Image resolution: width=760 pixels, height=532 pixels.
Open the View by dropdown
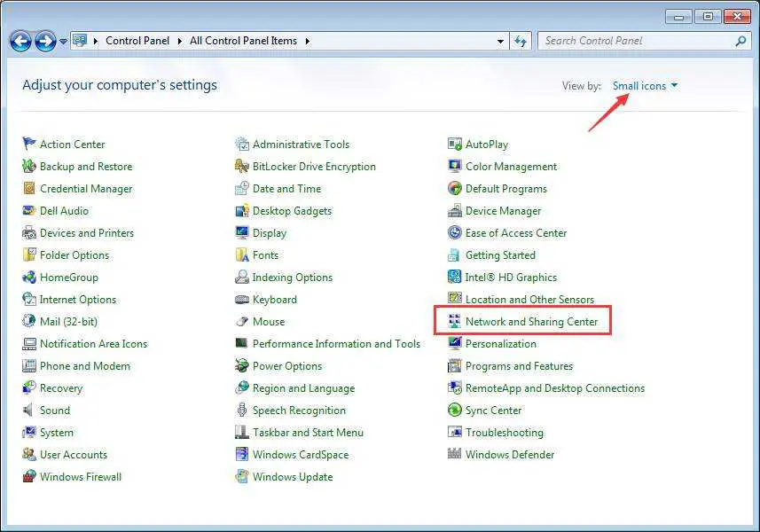coord(645,85)
